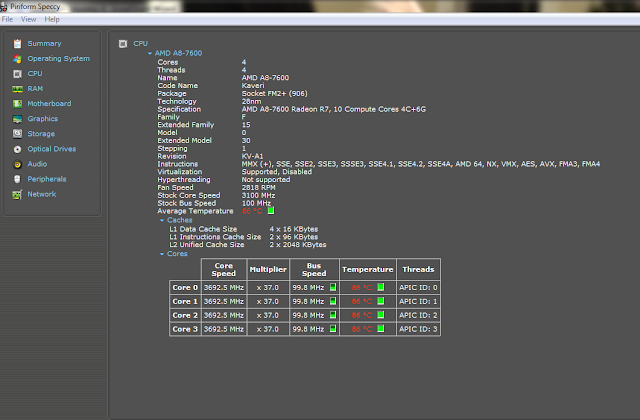Image resolution: width=640 pixels, height=420 pixels.
Task: Click green indicator next to Average Temperature
Action: (271, 211)
